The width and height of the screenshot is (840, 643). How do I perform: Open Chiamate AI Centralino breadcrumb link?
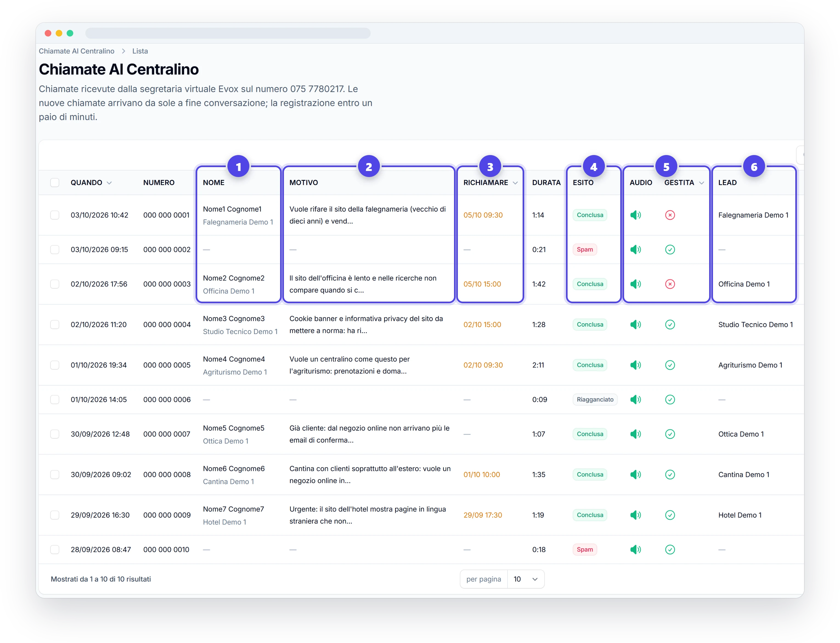pos(77,51)
